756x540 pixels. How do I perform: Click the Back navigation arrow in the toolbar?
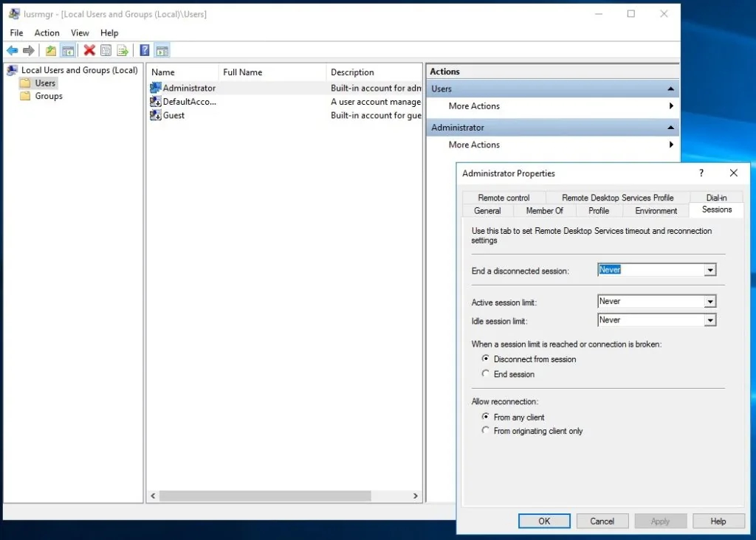12,50
